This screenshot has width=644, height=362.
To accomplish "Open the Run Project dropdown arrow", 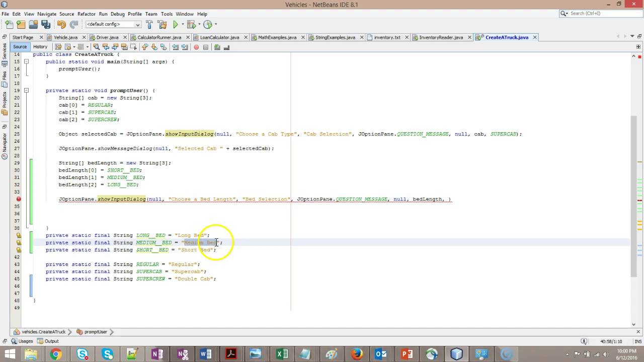I will (182, 24).
